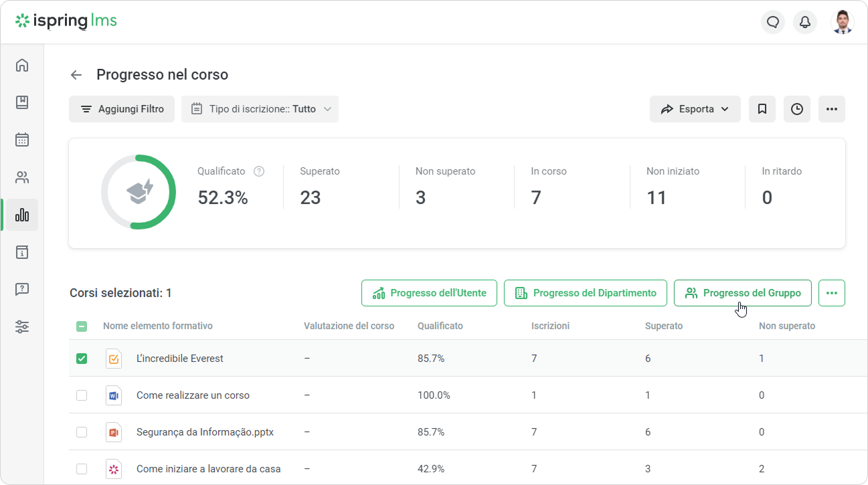Viewport: 868px width, 485px height.
Task: Click the notifications bell icon
Action: (805, 22)
